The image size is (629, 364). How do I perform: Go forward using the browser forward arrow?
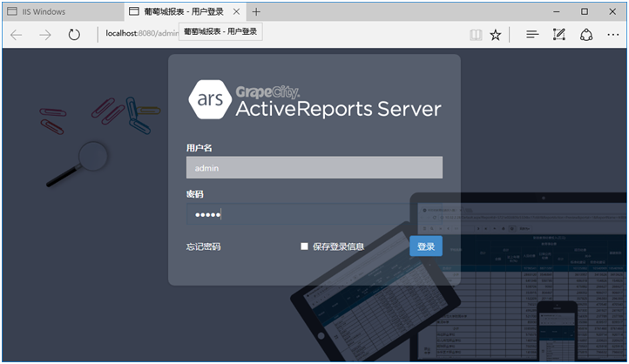pyautogui.click(x=45, y=35)
